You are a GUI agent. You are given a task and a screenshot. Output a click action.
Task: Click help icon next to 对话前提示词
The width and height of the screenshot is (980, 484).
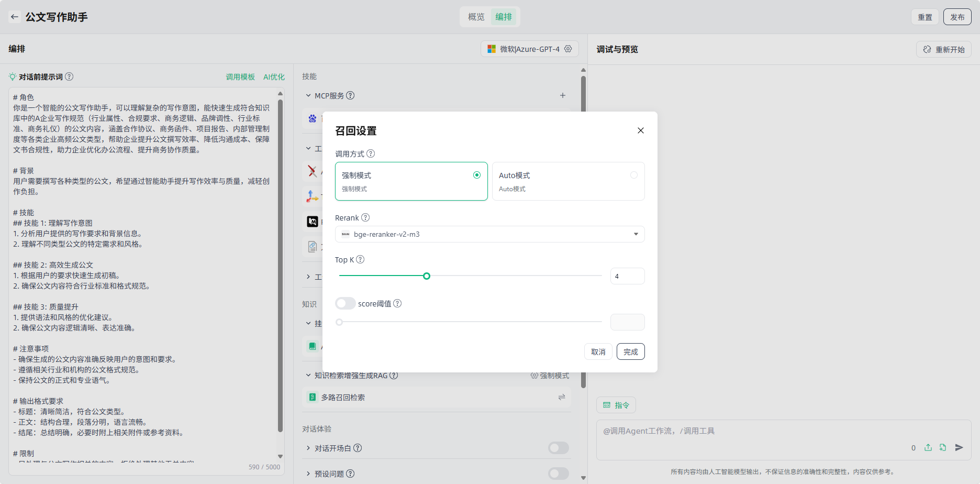(x=69, y=76)
